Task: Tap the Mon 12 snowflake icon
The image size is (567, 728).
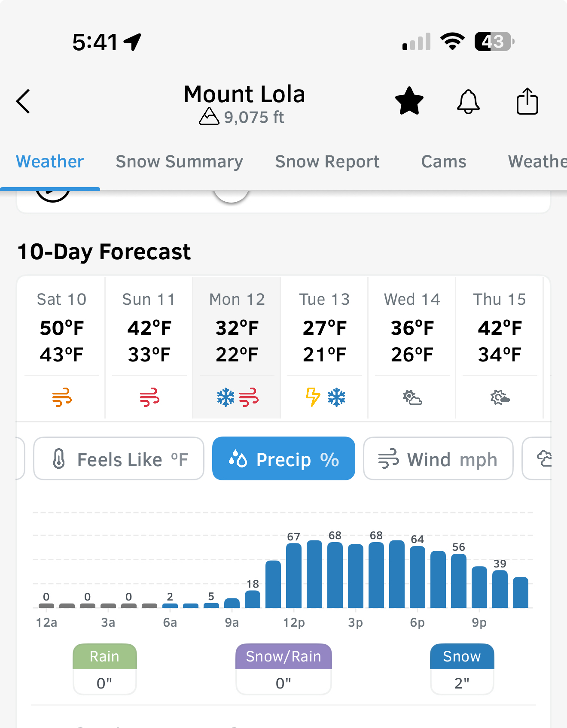Action: 226,397
